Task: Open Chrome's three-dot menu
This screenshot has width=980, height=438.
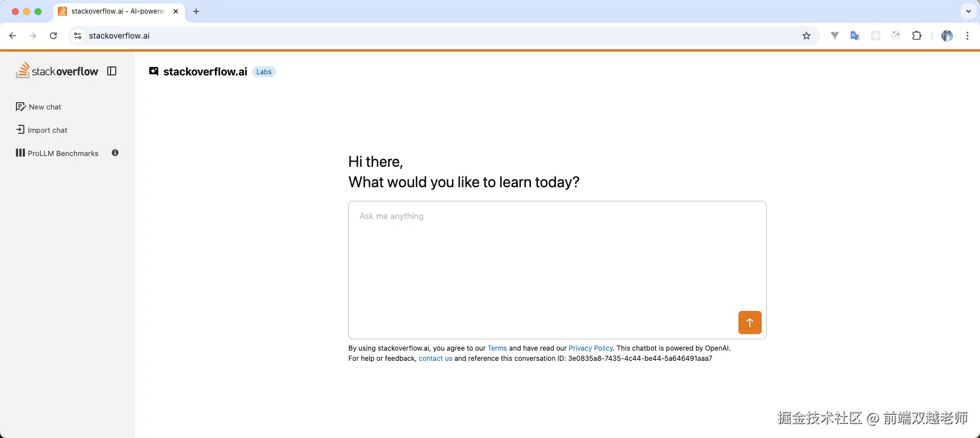Action: [x=968, y=36]
